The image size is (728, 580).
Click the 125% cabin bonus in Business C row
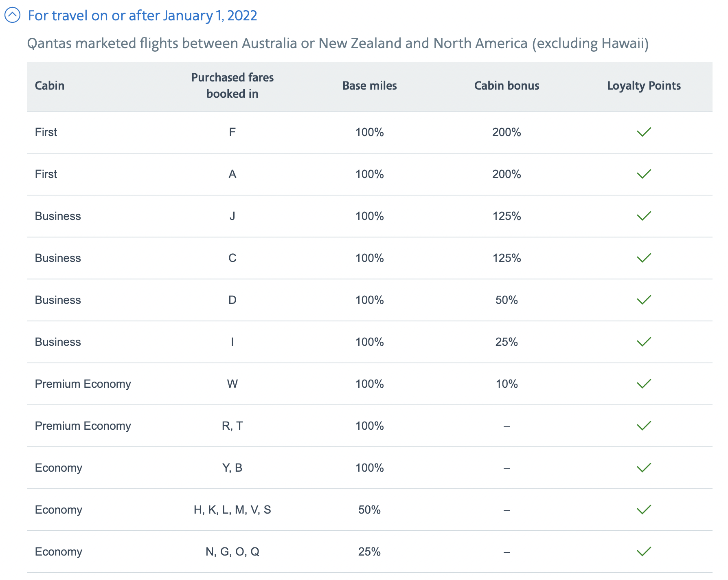click(x=507, y=258)
